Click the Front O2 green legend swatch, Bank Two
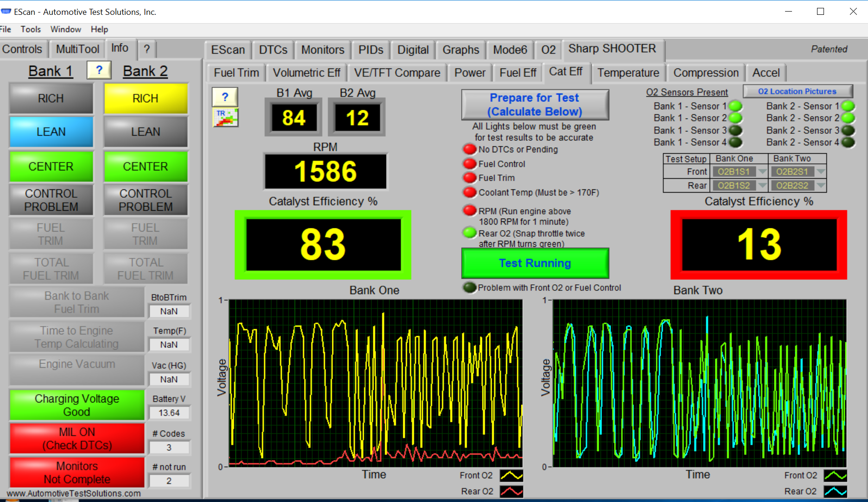Screen dimensions: 868x502 836,476
